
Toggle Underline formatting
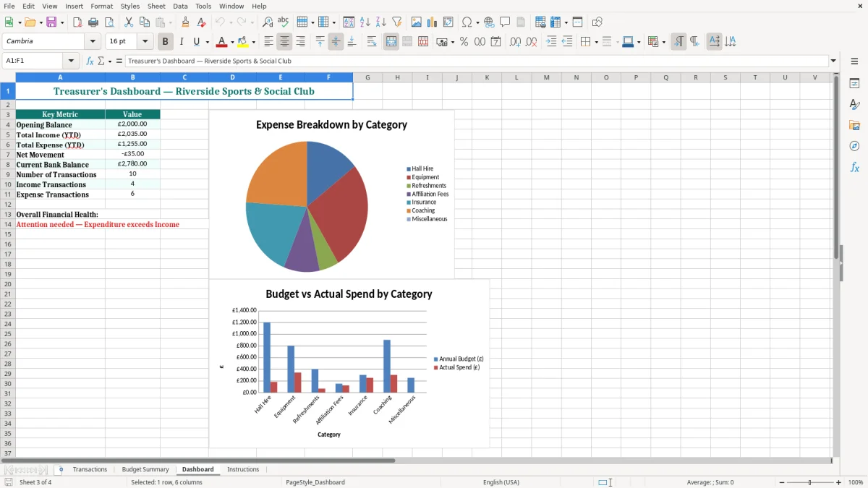(x=197, y=42)
